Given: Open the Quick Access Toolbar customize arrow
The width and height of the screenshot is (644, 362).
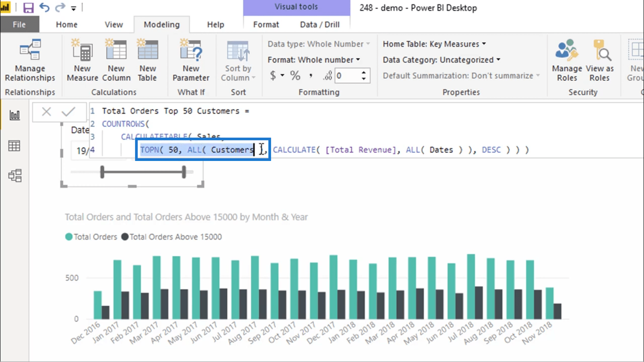Looking at the screenshot, I should tap(73, 8).
